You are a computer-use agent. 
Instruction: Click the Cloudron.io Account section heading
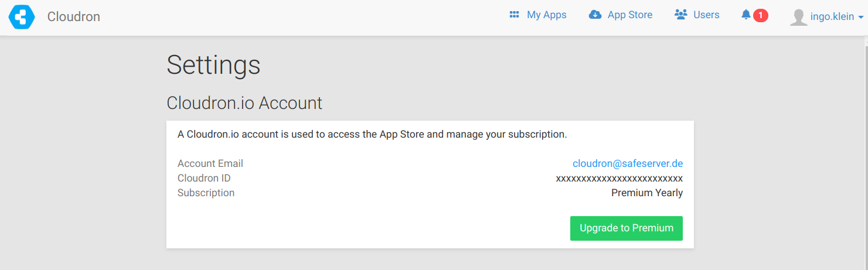[244, 103]
